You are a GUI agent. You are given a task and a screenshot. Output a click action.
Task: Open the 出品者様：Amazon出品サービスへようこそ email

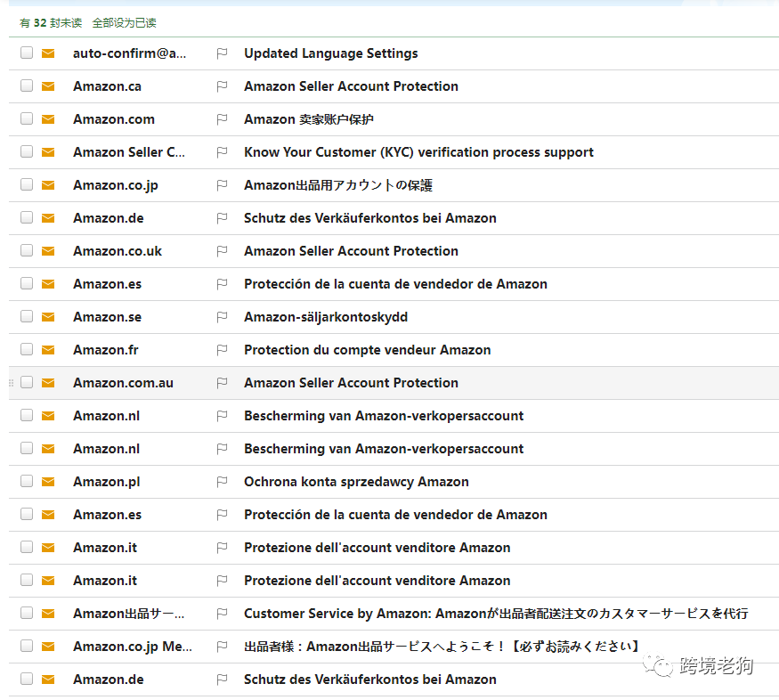tap(442, 647)
